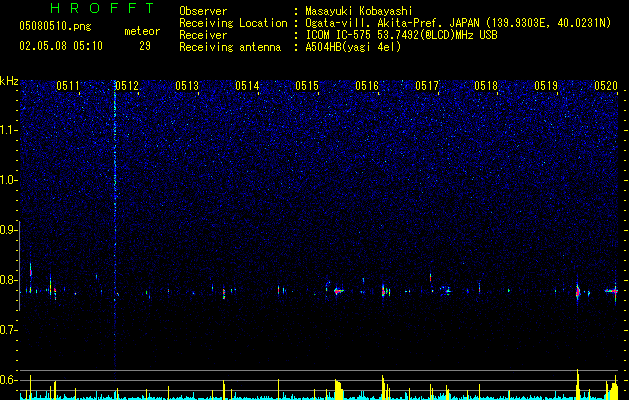
Task: Select ICOM IC-575 receiver details
Action: (401, 35)
